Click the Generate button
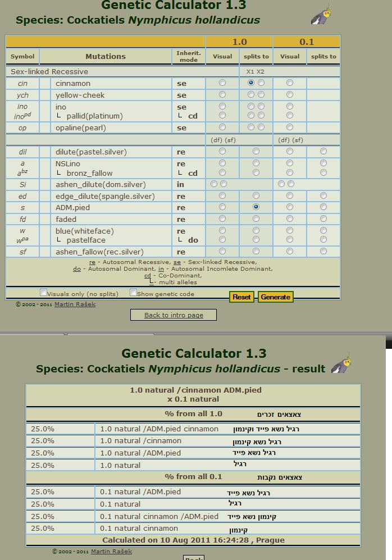392x560 pixels. pos(275,297)
